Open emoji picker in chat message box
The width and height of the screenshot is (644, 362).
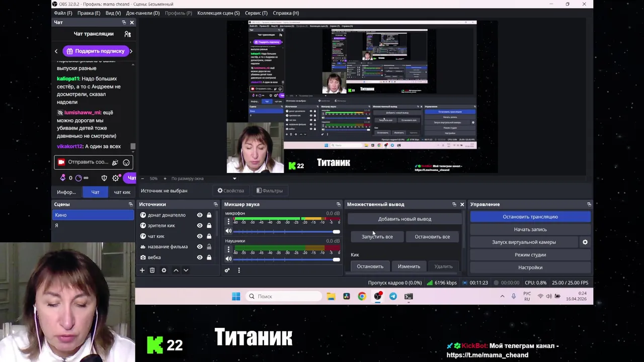[126, 162]
